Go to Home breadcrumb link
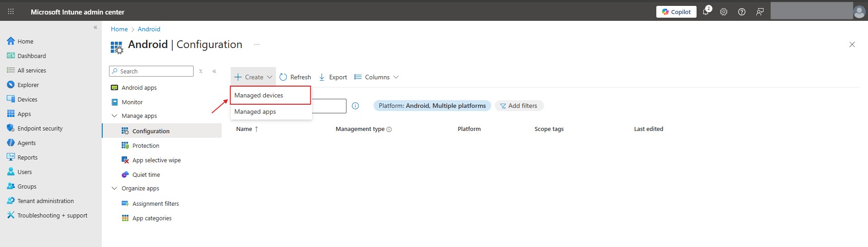The width and height of the screenshot is (868, 247). (x=119, y=29)
